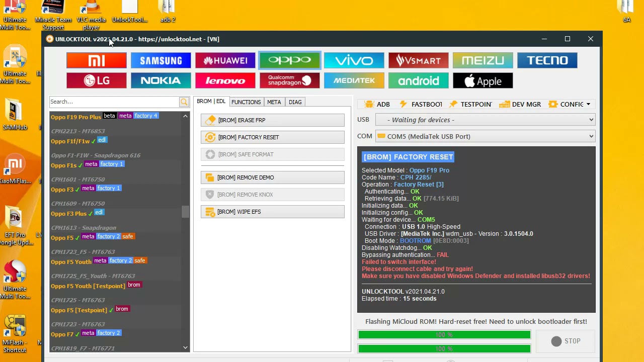Open the VLC media player desktop icon
The height and width of the screenshot is (362, 644).
click(x=91, y=15)
